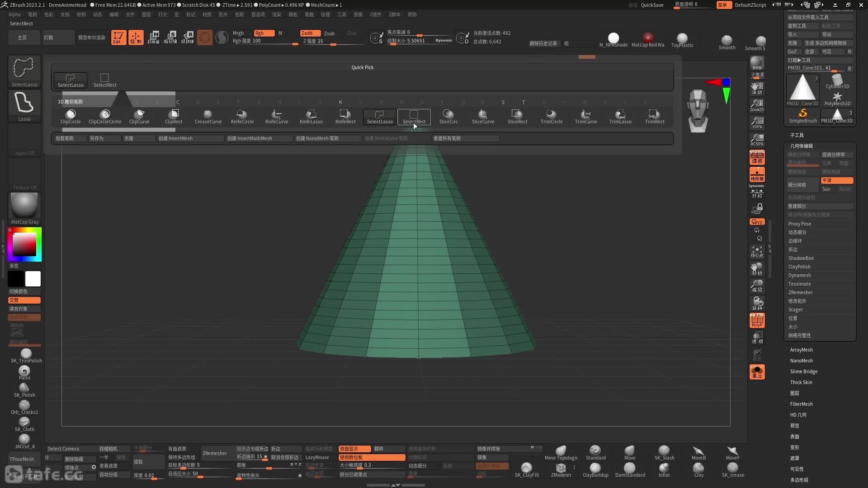Click the QuickSave button

tap(652, 5)
